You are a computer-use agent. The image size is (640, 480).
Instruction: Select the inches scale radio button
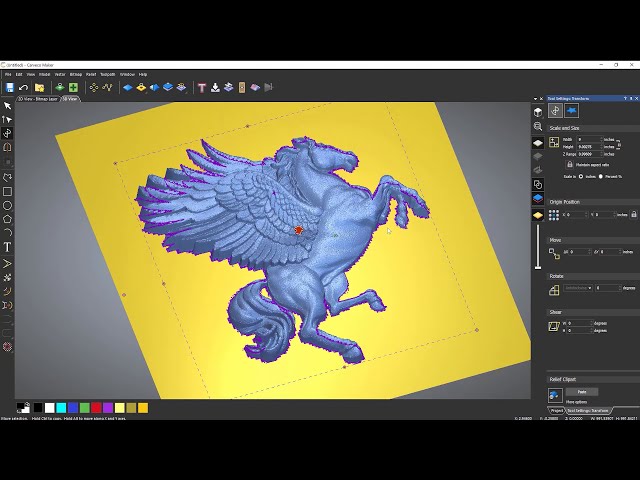[581, 176]
